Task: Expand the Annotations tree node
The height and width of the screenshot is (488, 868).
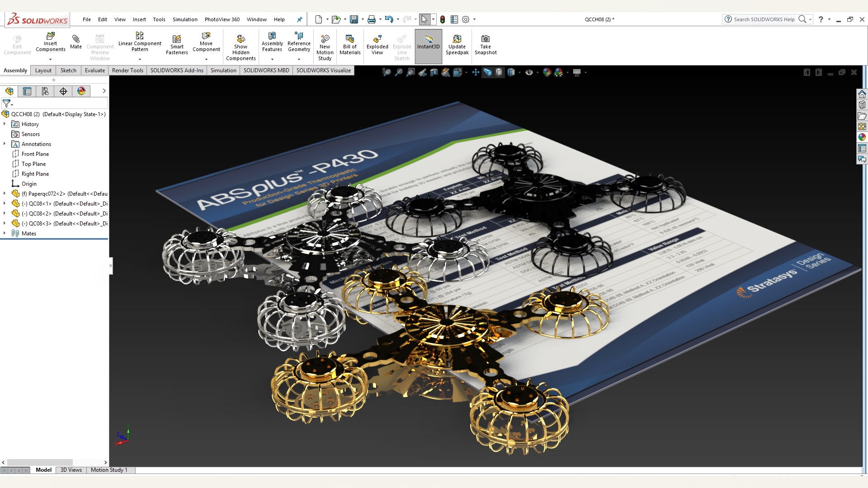Action: click(x=5, y=144)
